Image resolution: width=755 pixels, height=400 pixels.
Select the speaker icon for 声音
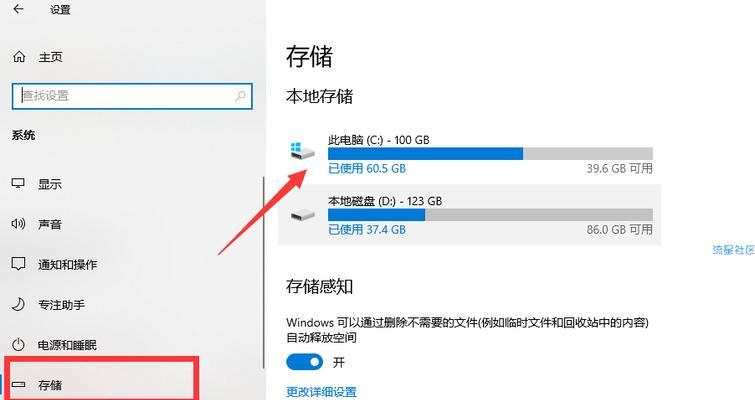(x=18, y=224)
